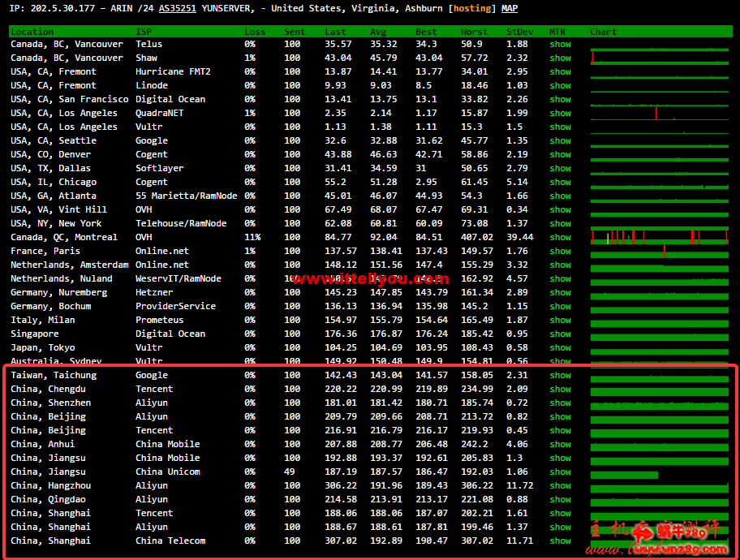The image size is (740, 560).
Task: Select the orange 'hosting' tag in header
Action: click(472, 8)
